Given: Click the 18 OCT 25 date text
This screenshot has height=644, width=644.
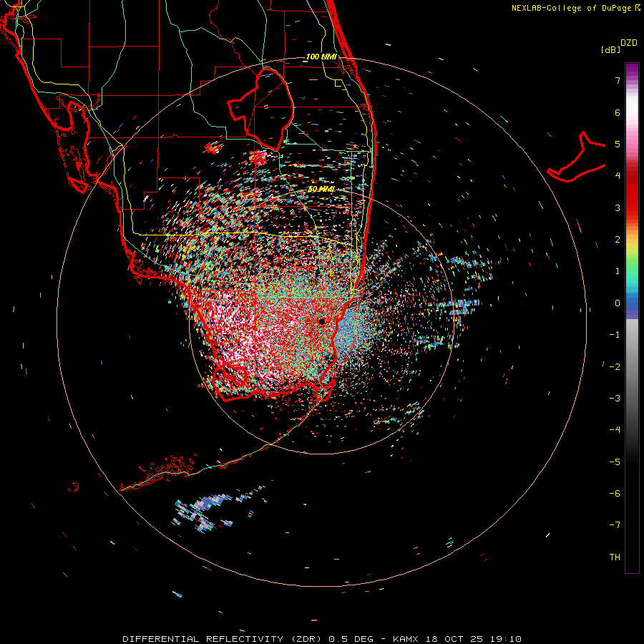Looking at the screenshot, I should click(454, 639).
